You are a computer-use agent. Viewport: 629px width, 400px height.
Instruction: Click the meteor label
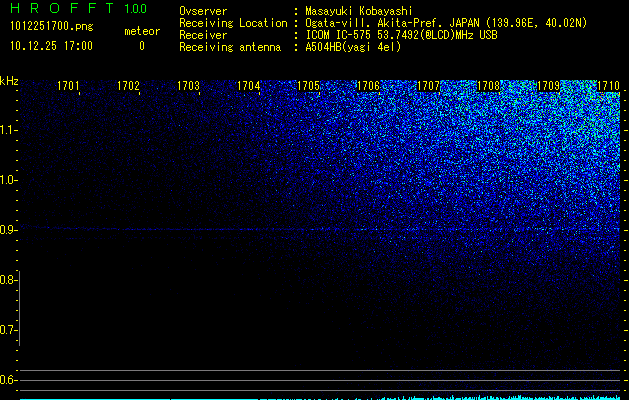tap(142, 31)
